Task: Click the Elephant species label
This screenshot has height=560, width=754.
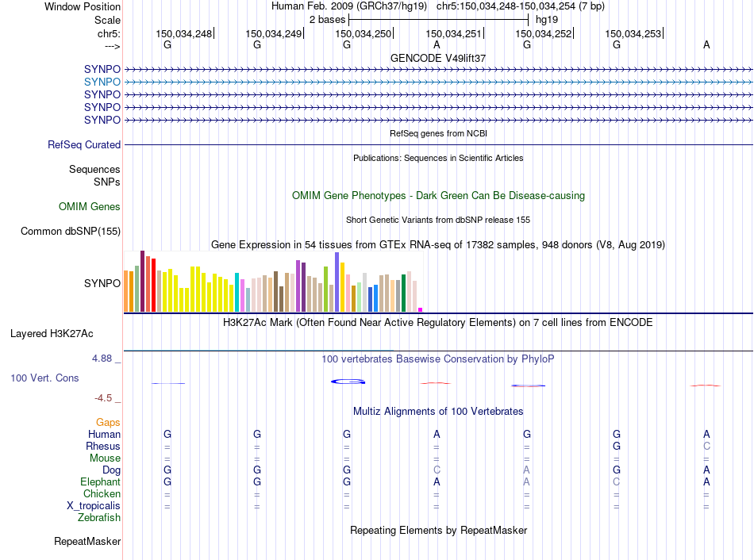Action: coord(101,482)
